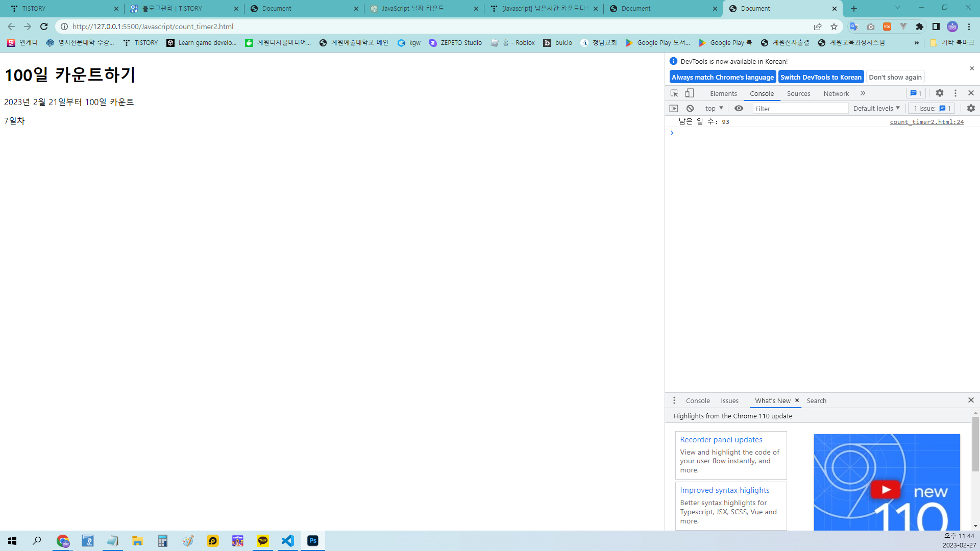Expand hidden bookmarks chevron
This screenshot has height=551, width=980.
(916, 43)
